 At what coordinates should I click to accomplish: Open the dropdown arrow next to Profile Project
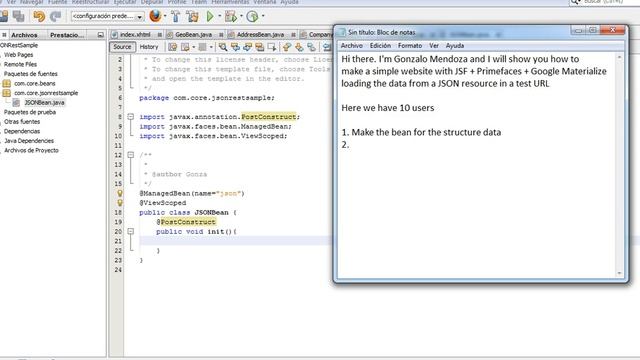coord(263,16)
